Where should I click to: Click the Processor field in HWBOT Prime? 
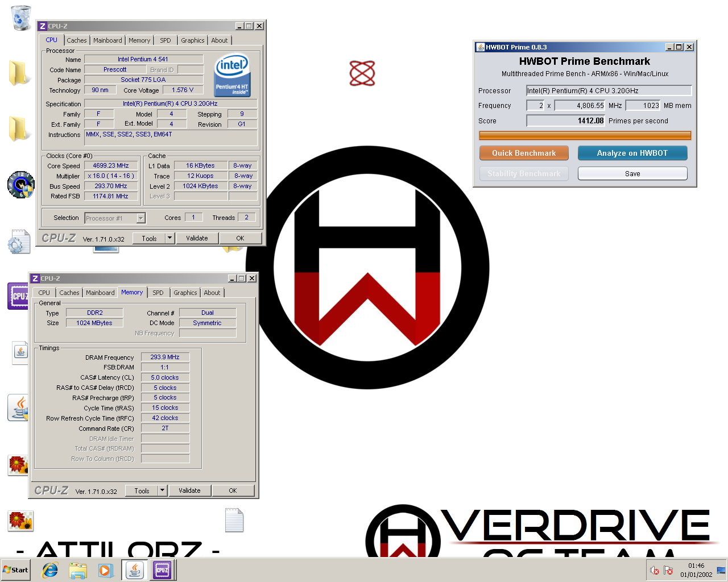[x=609, y=90]
